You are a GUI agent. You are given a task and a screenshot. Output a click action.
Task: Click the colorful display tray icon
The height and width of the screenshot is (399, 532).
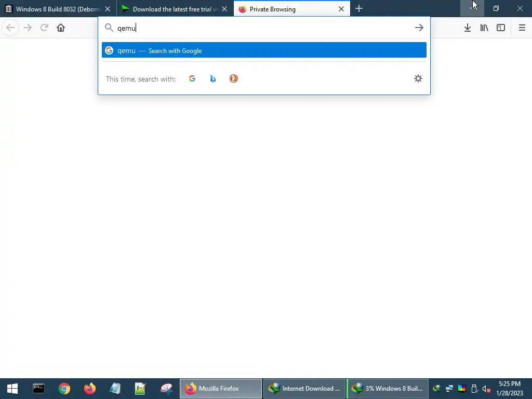462,389
